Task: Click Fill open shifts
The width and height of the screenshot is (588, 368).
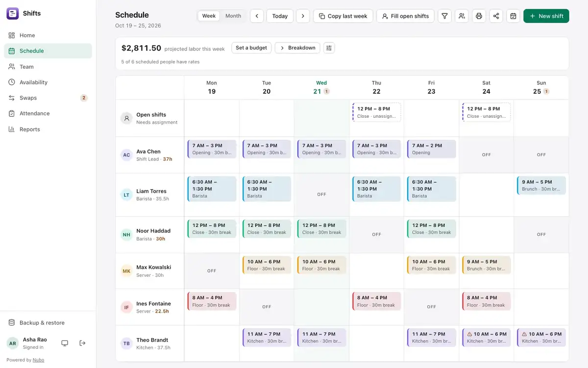Action: (405, 16)
